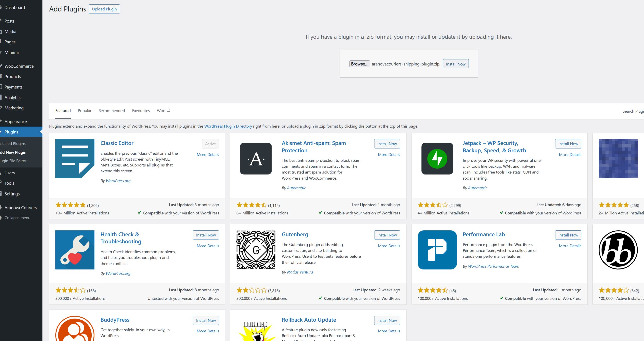Viewport: 644px width, 341px height.
Task: Open More Details for Gutenberg
Action: (389, 246)
